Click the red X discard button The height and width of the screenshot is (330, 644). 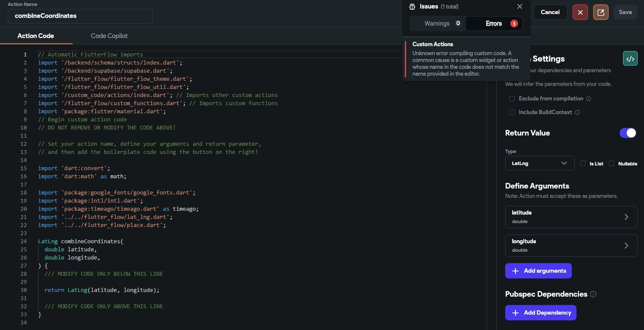(x=580, y=12)
